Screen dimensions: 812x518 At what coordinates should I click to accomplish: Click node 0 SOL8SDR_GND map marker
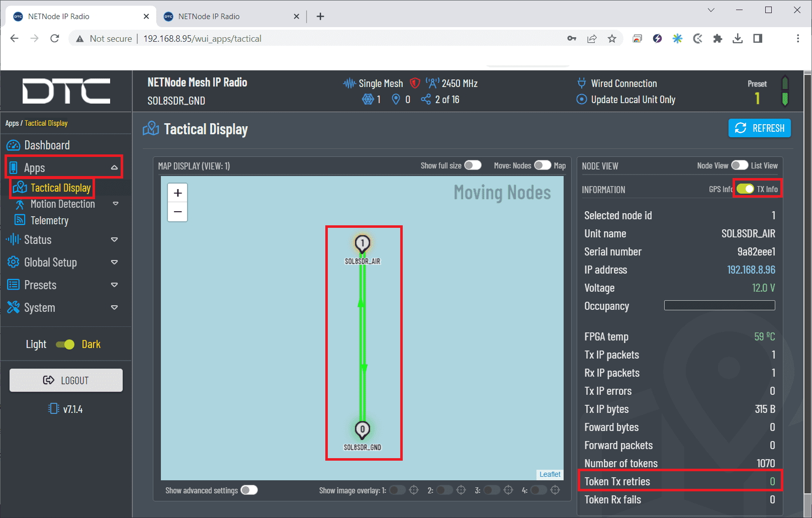[x=362, y=430]
